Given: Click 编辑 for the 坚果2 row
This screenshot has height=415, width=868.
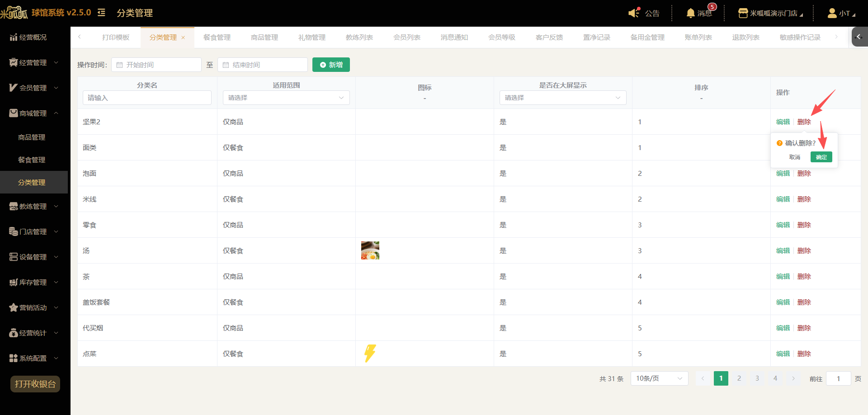Looking at the screenshot, I should (783, 122).
